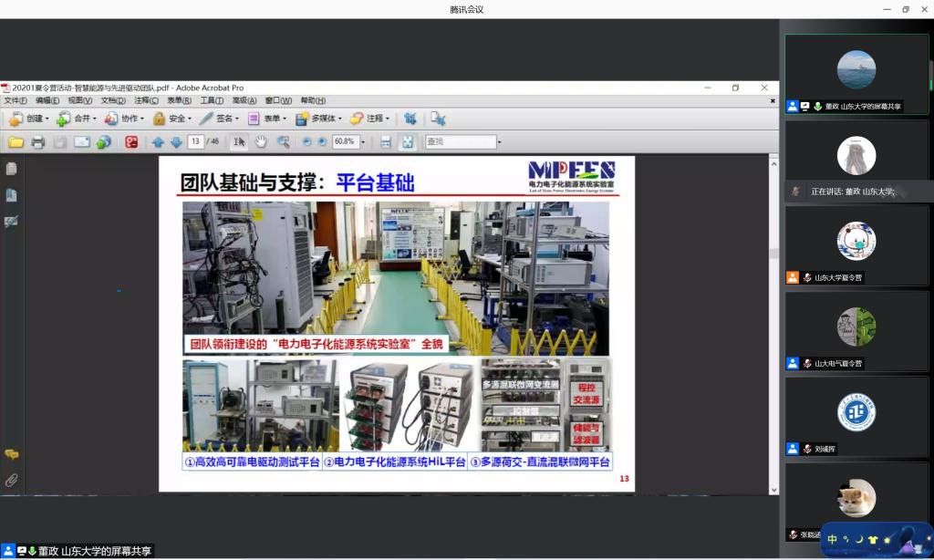Open the Pages thumbnail panel icon

point(11,169)
